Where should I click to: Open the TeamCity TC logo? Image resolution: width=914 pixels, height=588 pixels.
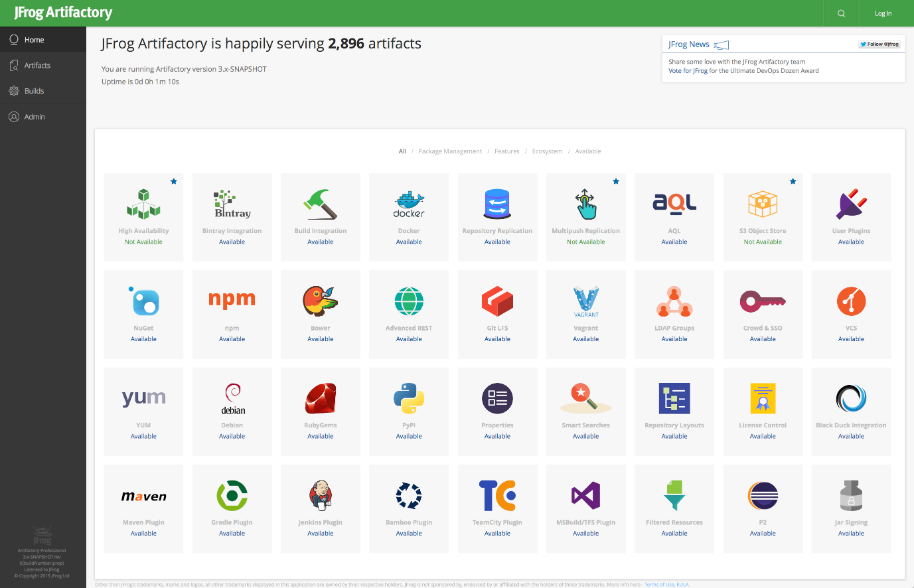(497, 495)
